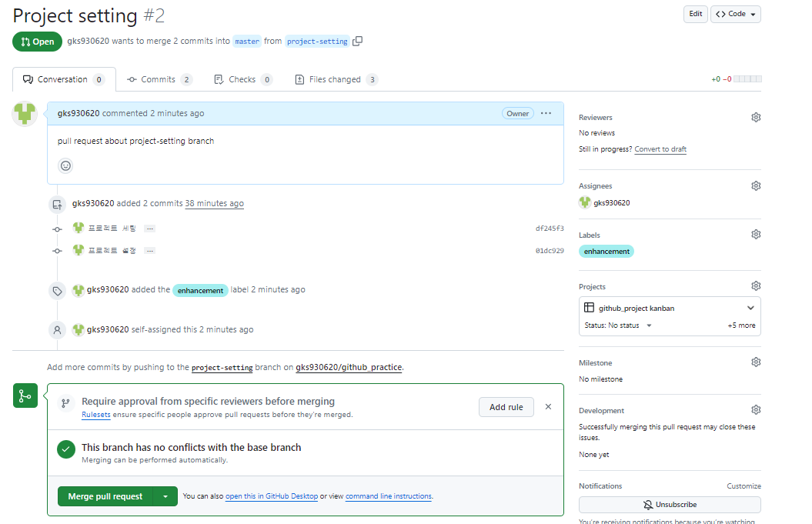Open the Labels settings gear
This screenshot has height=524, width=812.
(x=756, y=235)
